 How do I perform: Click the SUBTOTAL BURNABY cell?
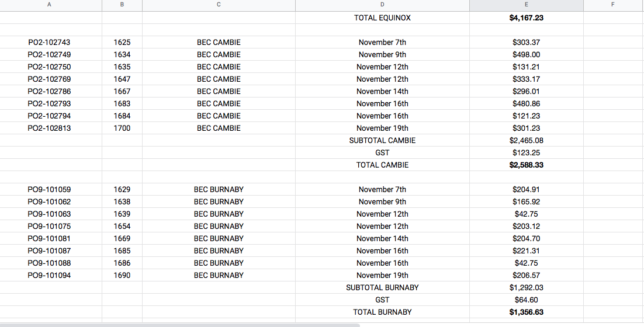click(x=382, y=288)
